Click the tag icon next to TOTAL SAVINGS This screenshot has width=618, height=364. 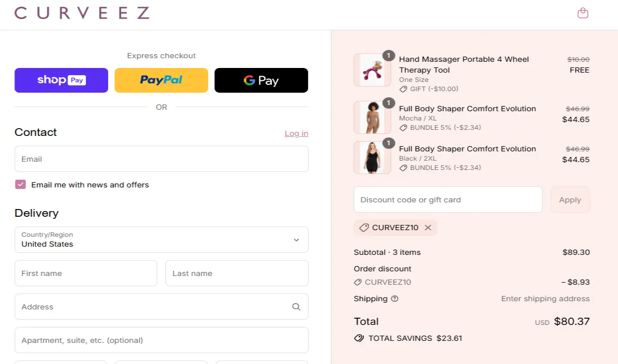pyautogui.click(x=358, y=338)
